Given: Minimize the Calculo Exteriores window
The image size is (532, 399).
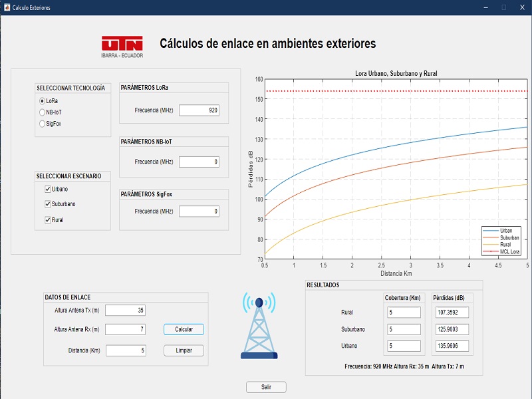Looking at the screenshot, I should click(486, 7).
